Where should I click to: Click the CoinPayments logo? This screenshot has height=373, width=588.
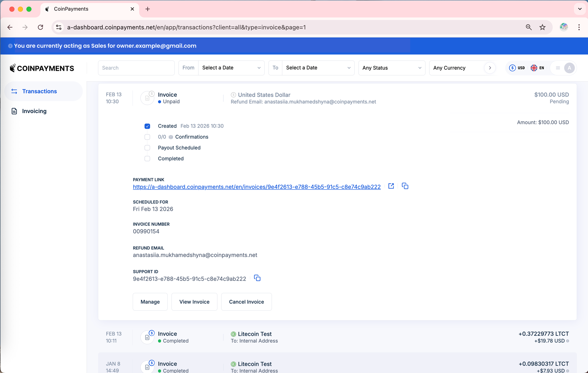click(x=42, y=68)
